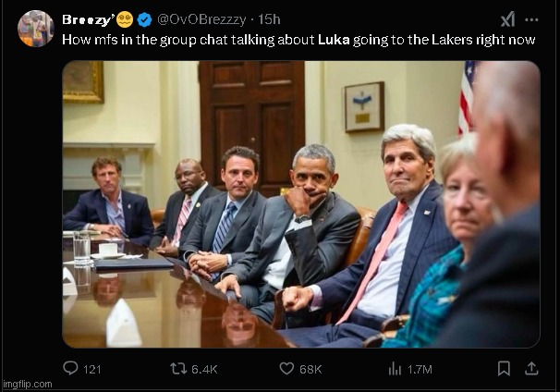The image size is (560, 392).
Task: Click the 6.4K reposts count
Action: pos(204,369)
